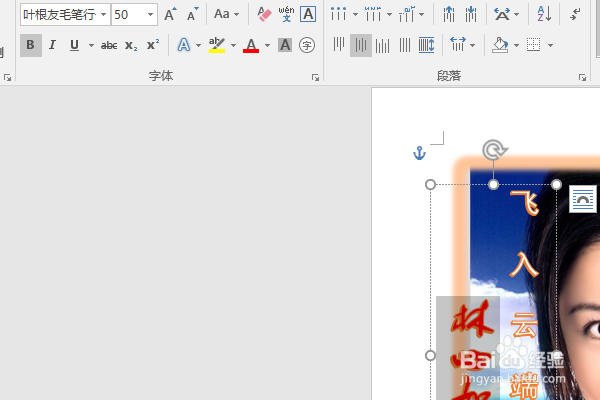Apply subscript formatting

pos(131,45)
